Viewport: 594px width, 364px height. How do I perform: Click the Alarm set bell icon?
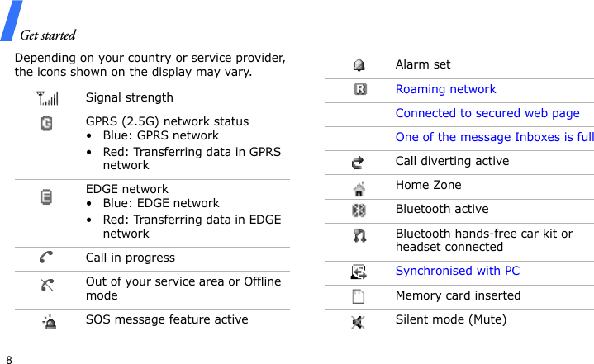(x=360, y=64)
